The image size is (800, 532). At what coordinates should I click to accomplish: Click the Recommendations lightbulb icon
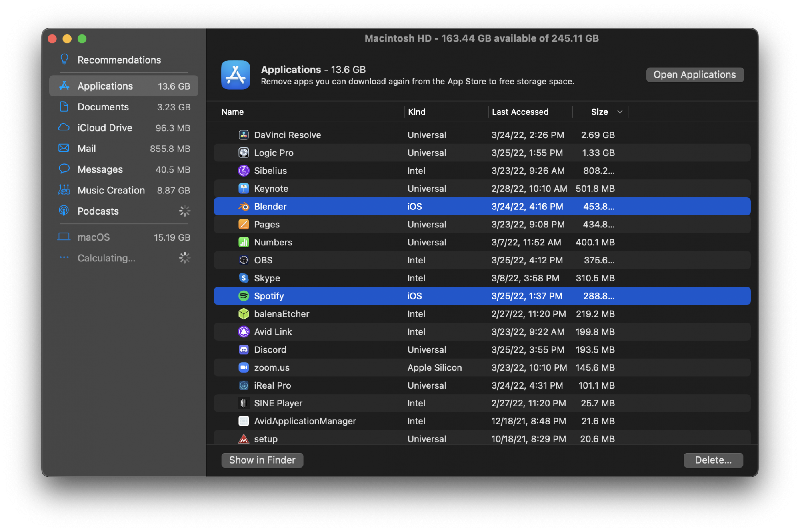(64, 60)
